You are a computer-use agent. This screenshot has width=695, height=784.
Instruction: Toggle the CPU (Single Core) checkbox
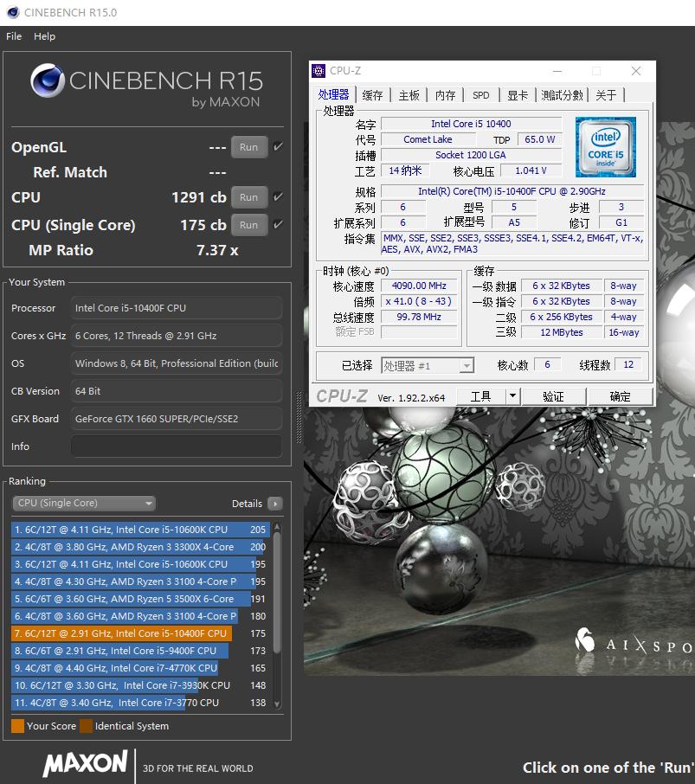point(278,225)
